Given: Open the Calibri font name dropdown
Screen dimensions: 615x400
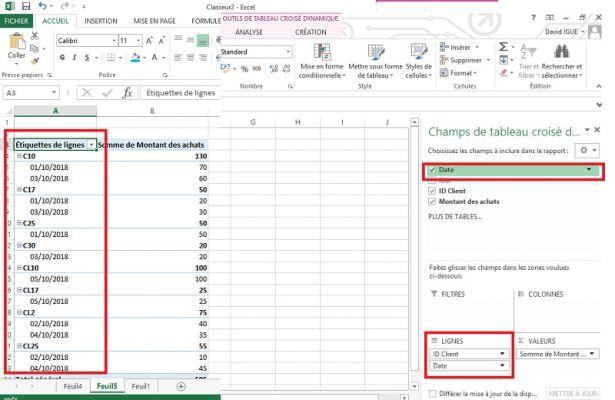Looking at the screenshot, I should [114, 40].
